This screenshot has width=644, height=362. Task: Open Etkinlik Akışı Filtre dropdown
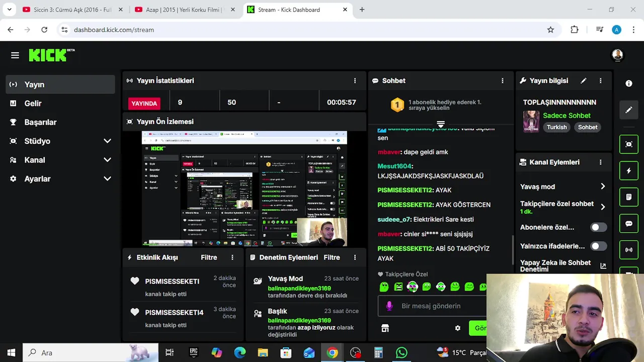[x=209, y=257]
